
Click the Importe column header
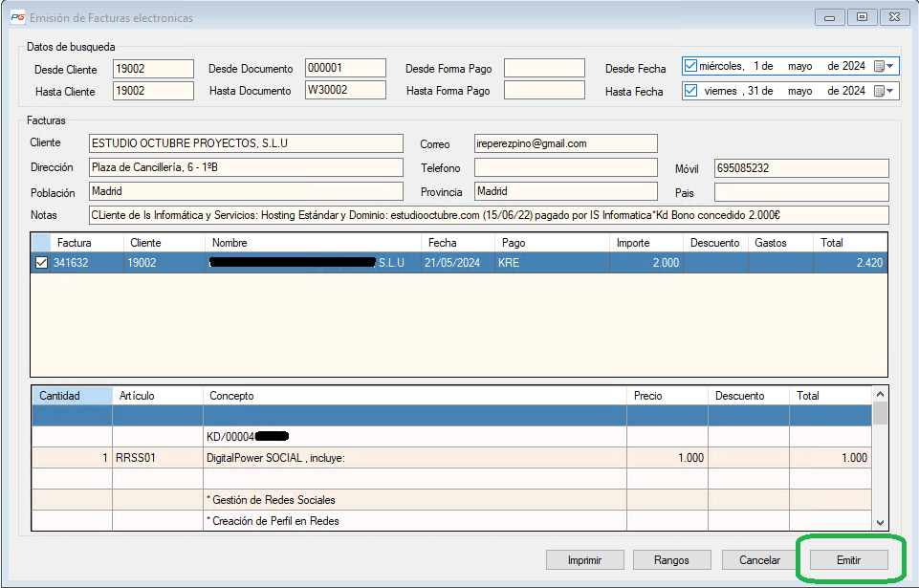(646, 243)
